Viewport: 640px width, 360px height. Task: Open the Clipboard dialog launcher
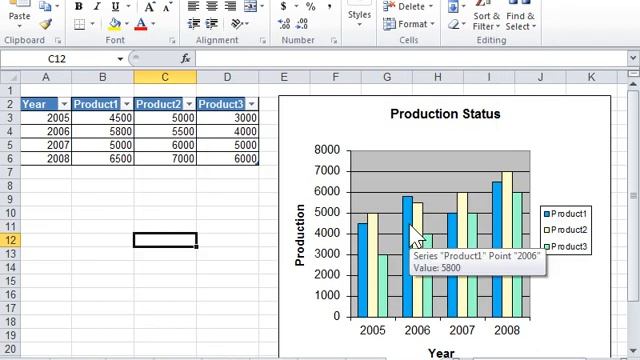click(58, 40)
